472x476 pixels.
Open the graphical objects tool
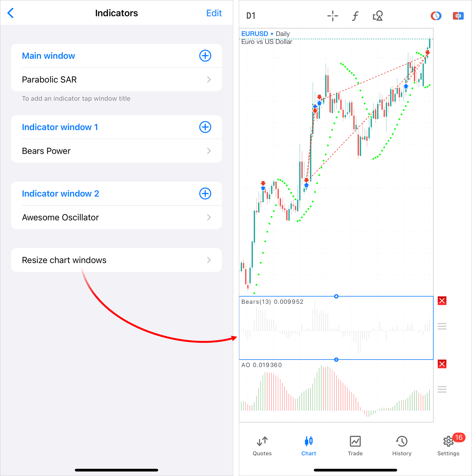pos(377,15)
